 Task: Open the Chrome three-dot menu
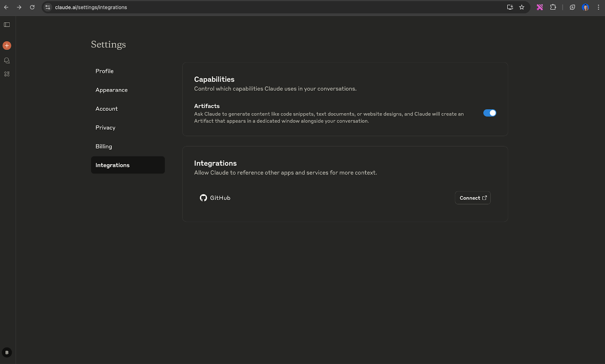[x=598, y=7]
